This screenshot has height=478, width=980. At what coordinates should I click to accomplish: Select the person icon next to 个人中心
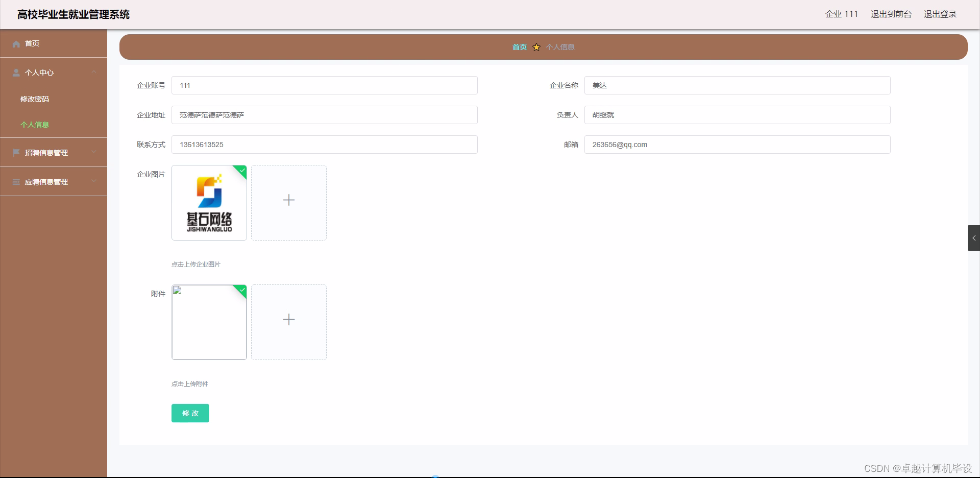(16, 73)
